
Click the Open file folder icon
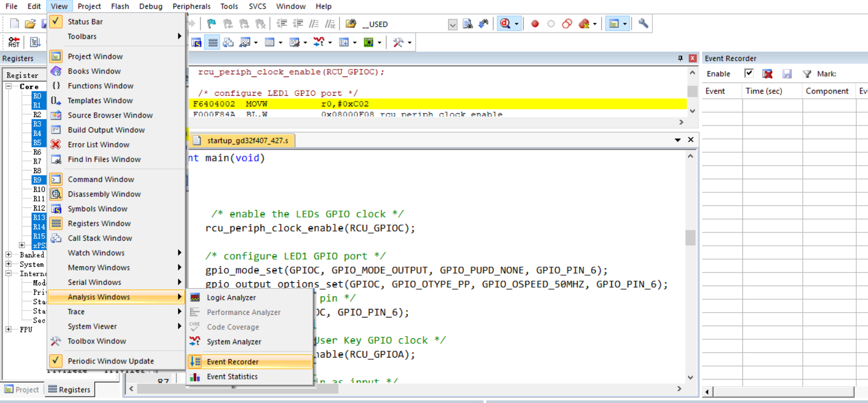[x=30, y=24]
